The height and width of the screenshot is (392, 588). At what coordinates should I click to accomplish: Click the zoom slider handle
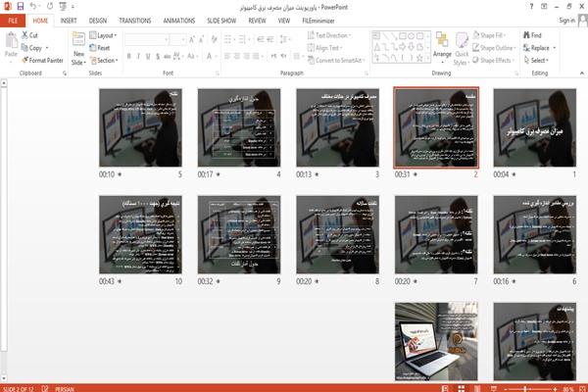tap(525, 389)
